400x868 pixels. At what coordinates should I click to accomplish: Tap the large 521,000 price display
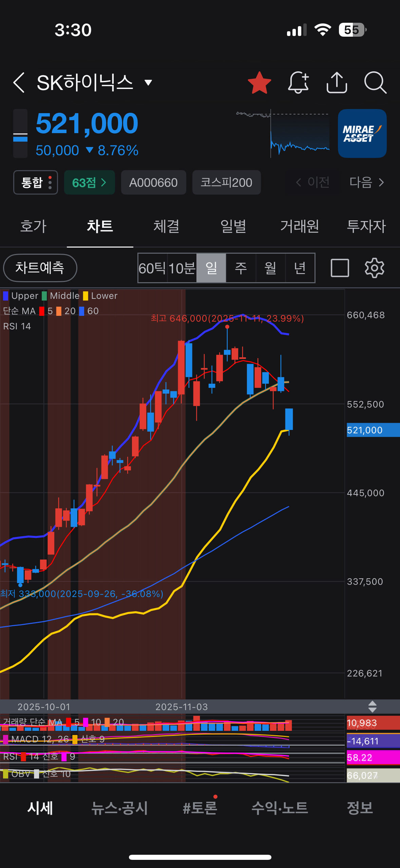point(87,123)
